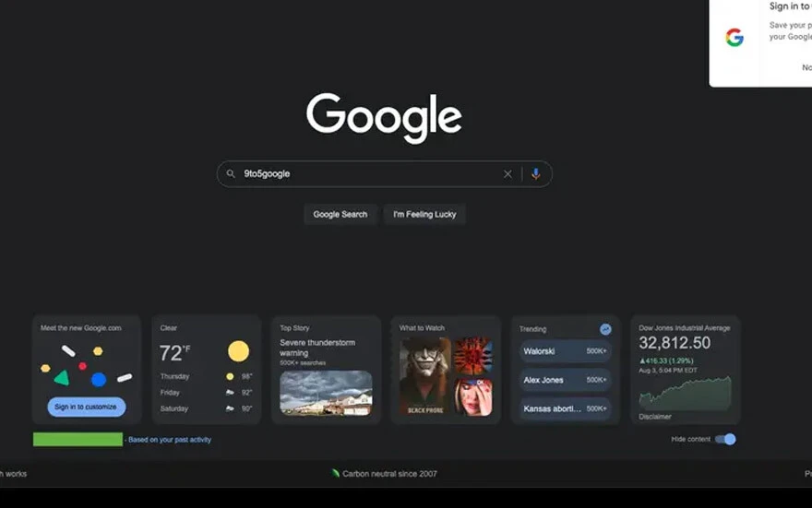The width and height of the screenshot is (812, 508).
Task: Click the Dow Jones stock chart
Action: pyautogui.click(x=685, y=394)
